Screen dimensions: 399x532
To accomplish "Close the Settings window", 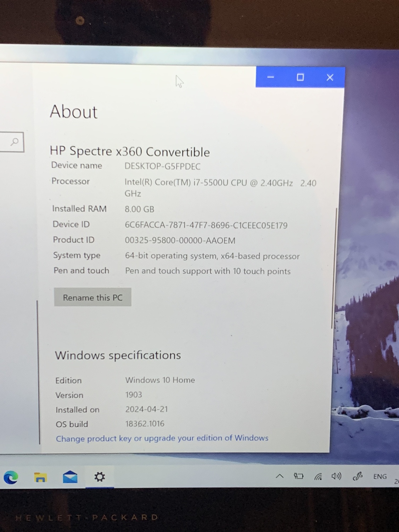I will 330,77.
